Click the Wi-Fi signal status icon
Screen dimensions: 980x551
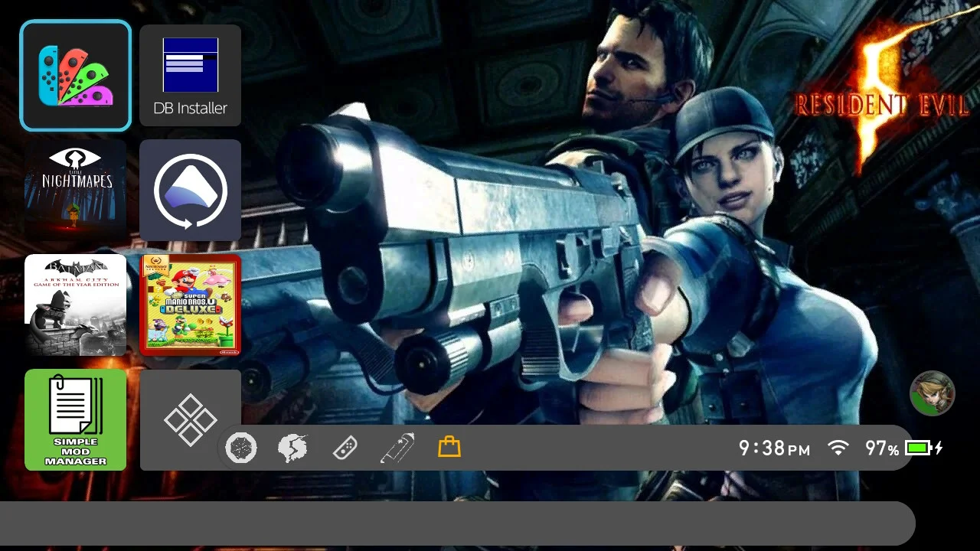(838, 448)
